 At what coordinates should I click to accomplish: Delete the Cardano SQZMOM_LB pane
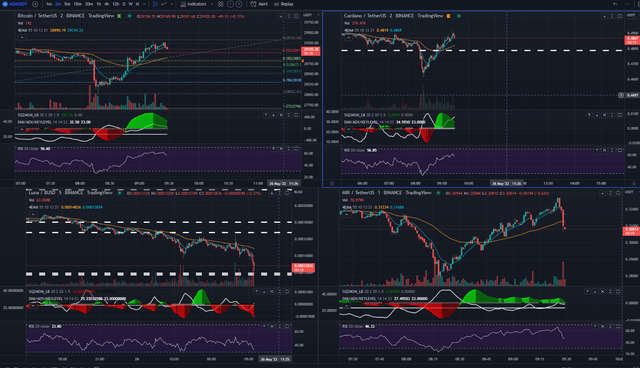click(x=604, y=115)
